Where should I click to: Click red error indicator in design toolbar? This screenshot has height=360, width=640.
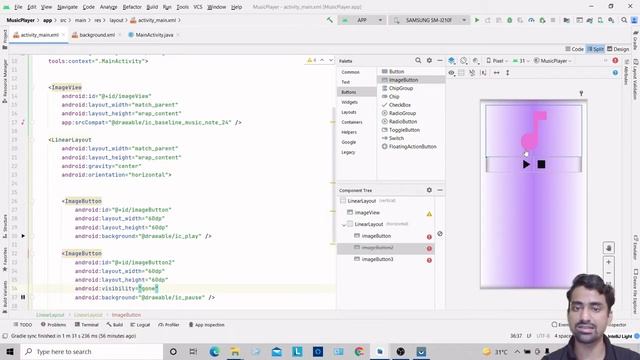615,60
